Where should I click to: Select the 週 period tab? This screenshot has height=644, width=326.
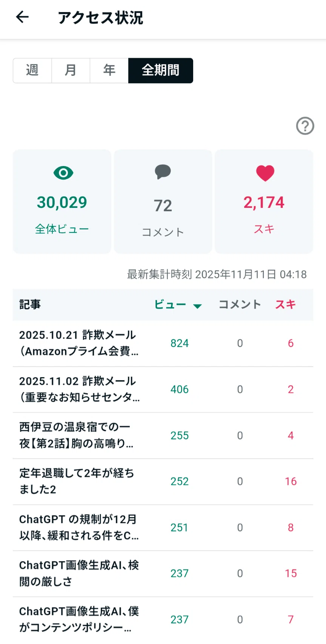pyautogui.click(x=32, y=71)
